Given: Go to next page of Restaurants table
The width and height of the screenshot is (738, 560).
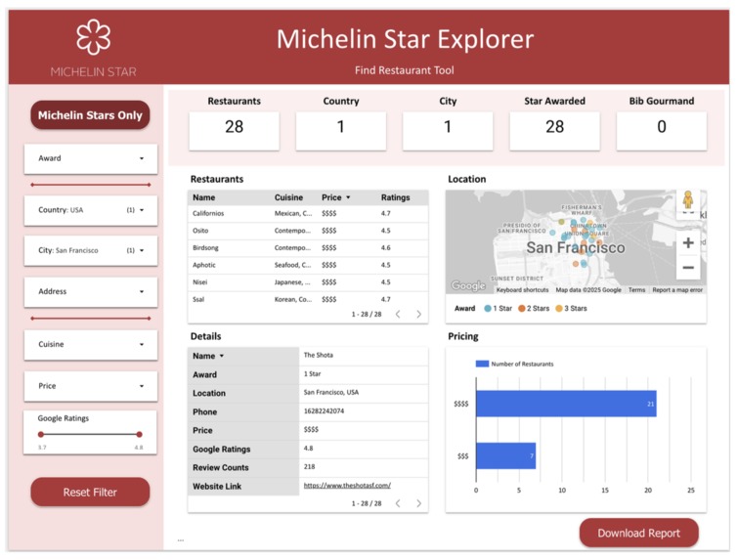Looking at the screenshot, I should click(x=418, y=314).
